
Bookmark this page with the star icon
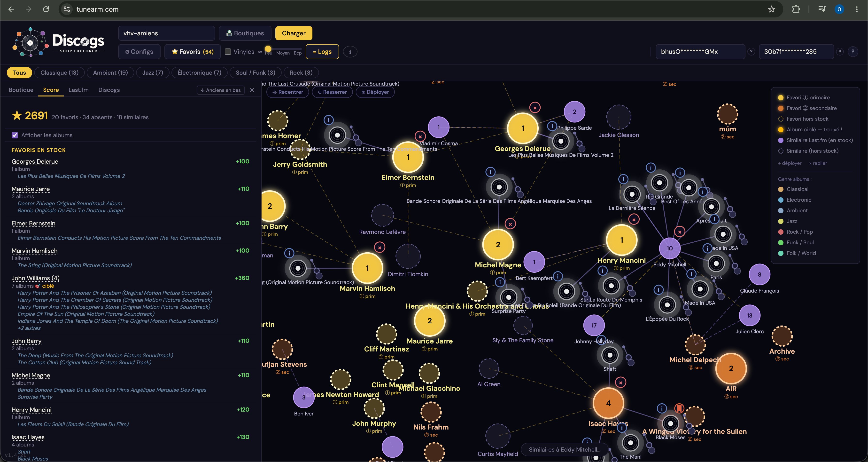point(772,9)
